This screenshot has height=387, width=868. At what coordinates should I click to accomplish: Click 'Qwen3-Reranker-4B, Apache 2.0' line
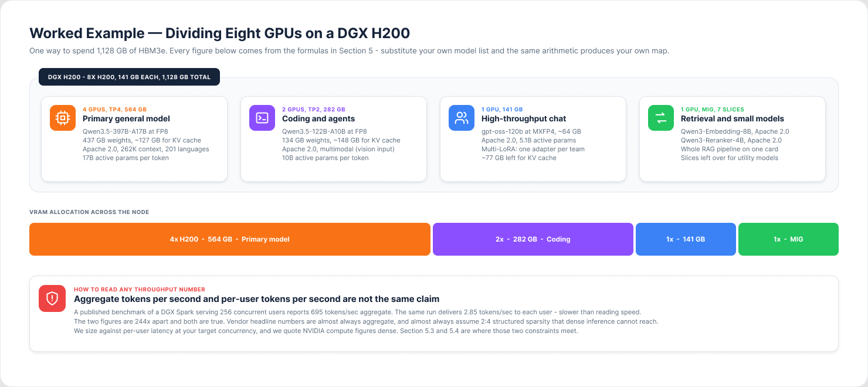(731, 141)
